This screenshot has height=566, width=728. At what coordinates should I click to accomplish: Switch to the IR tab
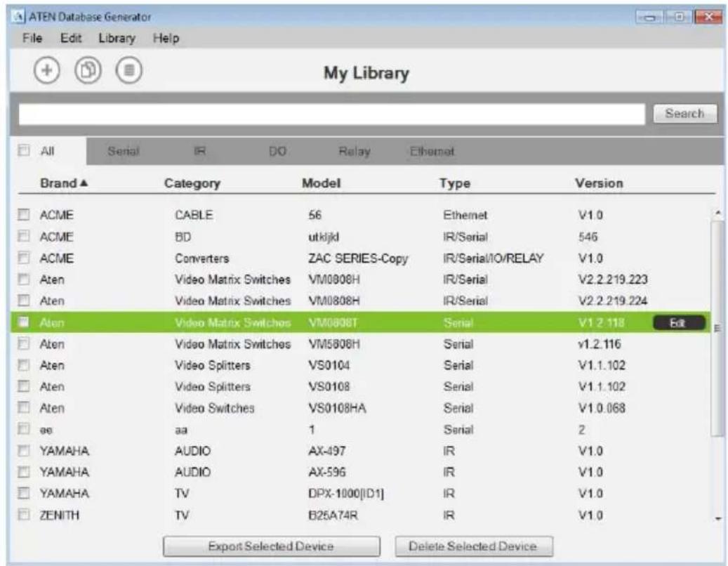tap(199, 152)
